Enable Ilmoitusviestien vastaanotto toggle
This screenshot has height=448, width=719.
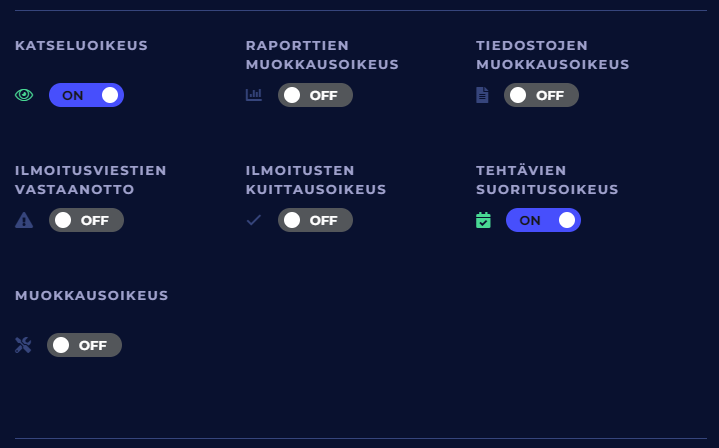(86, 220)
